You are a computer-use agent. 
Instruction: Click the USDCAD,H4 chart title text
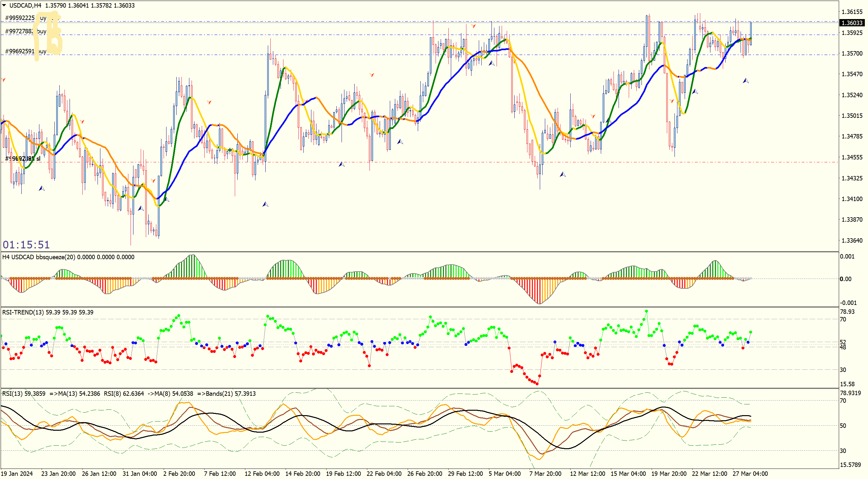tap(25, 5)
